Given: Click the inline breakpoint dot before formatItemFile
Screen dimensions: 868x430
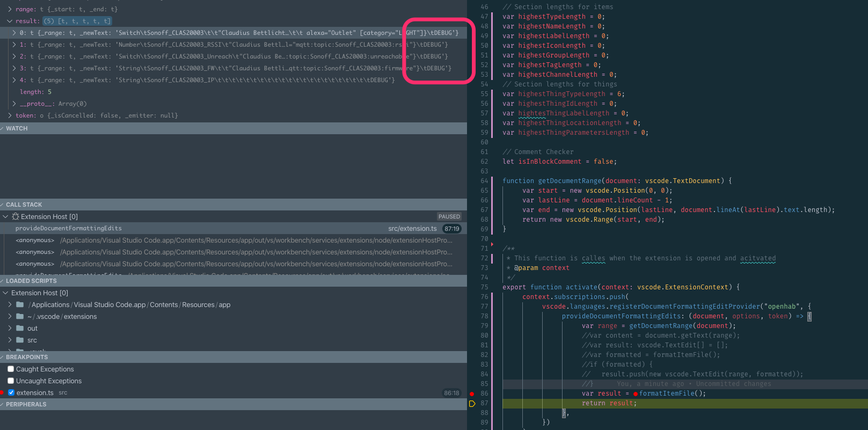Looking at the screenshot, I should pyautogui.click(x=636, y=393).
